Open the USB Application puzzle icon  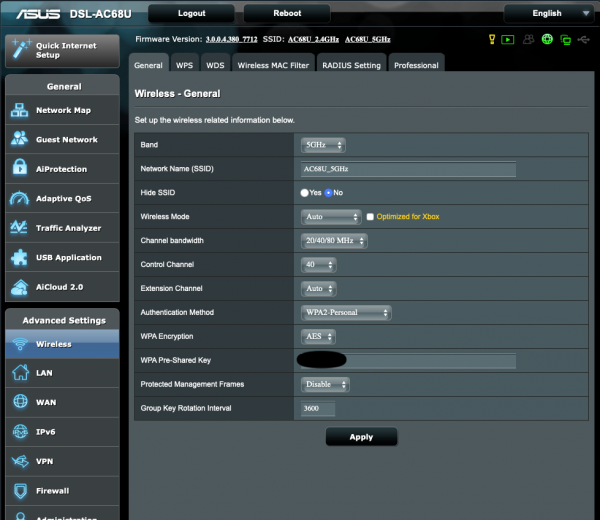click(x=19, y=258)
